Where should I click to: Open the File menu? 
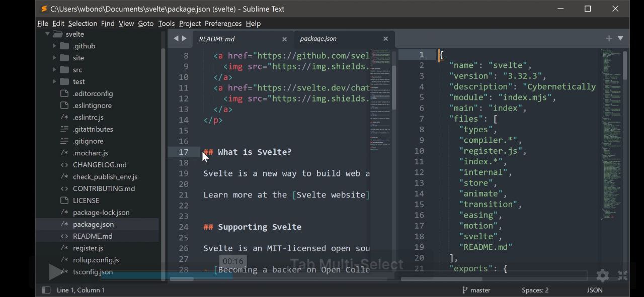[x=43, y=24]
